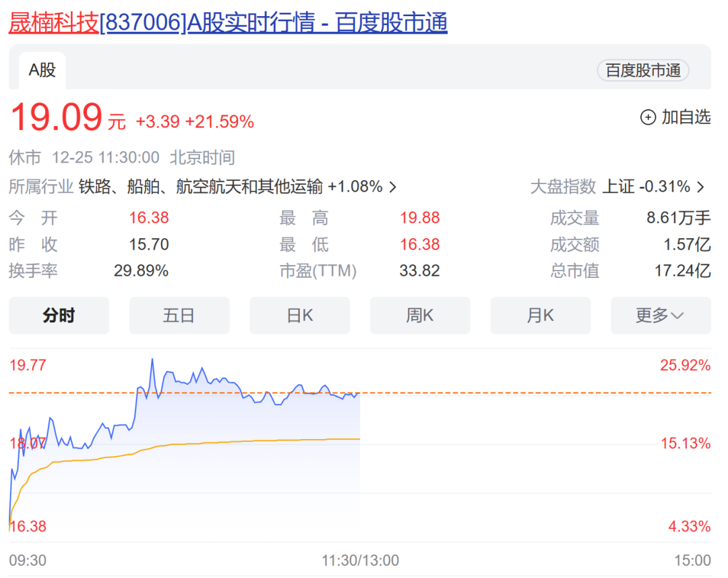
Task: Click the 今开 value 16.38
Action: click(x=148, y=218)
